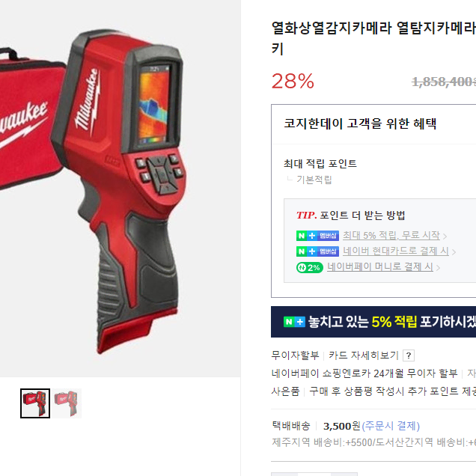476x476 pixels.
Task: Expand the chevron after 최대 5% 적립
Action: pos(445,237)
